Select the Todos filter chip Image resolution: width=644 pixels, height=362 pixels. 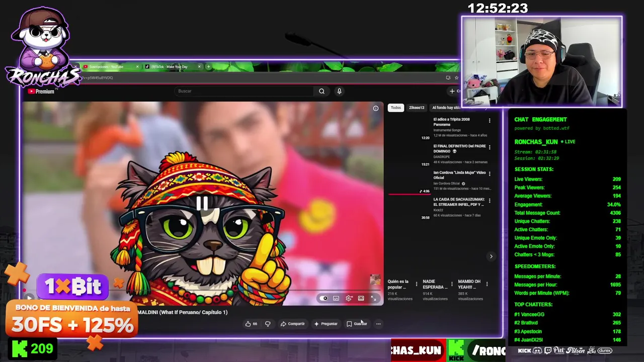click(396, 108)
